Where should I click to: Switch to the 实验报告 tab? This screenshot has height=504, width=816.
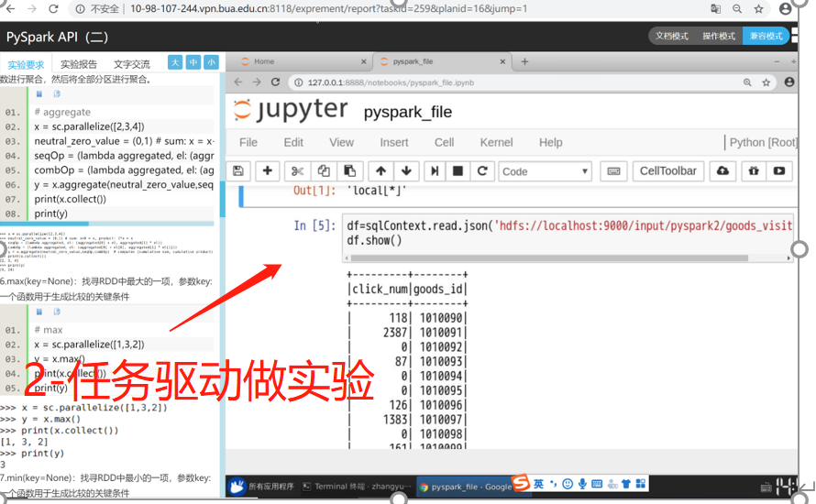79,64
